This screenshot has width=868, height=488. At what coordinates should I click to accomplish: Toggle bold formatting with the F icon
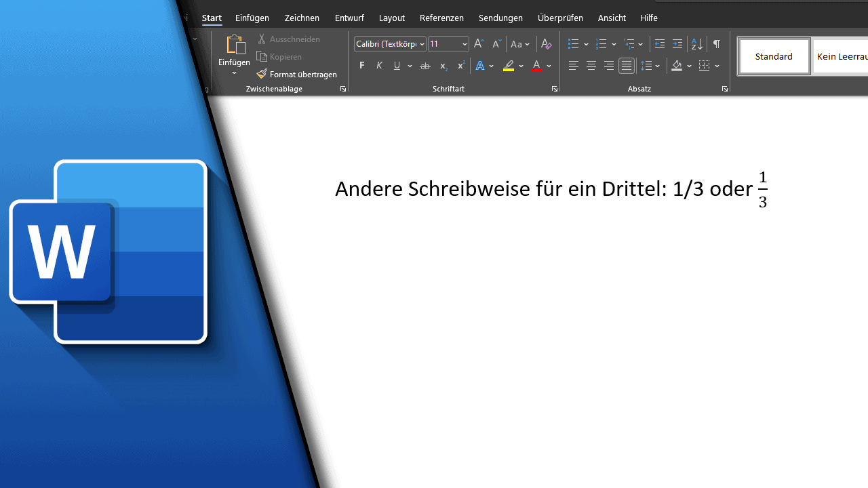[x=361, y=66]
